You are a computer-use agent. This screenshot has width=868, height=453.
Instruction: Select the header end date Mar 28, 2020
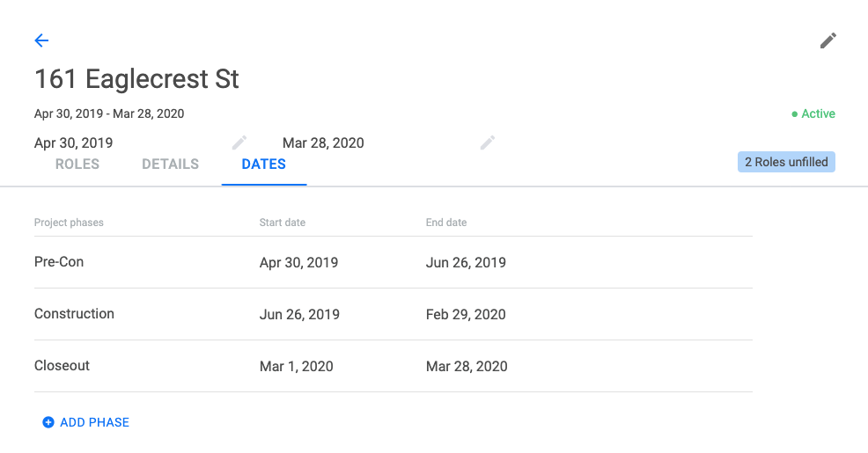[x=323, y=142]
